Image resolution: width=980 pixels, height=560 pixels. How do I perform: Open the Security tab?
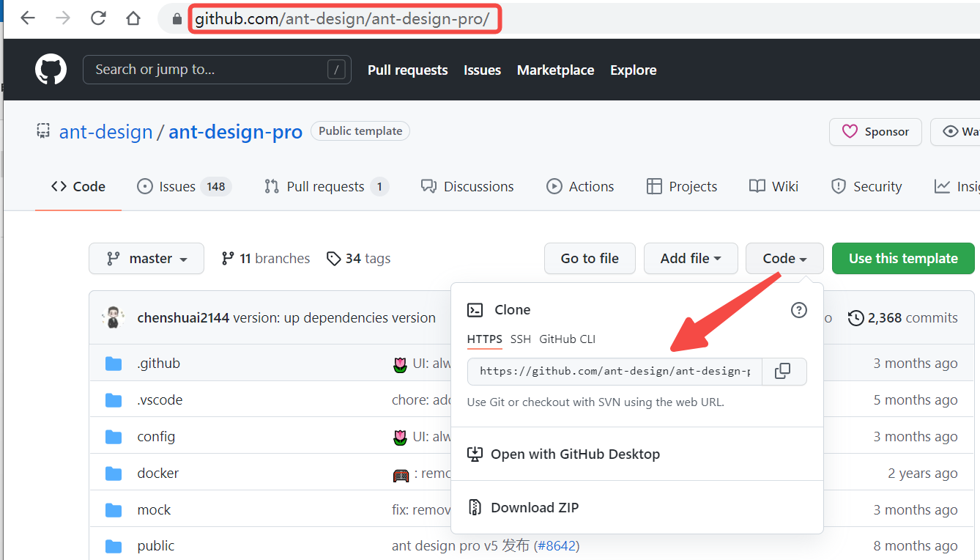(866, 187)
